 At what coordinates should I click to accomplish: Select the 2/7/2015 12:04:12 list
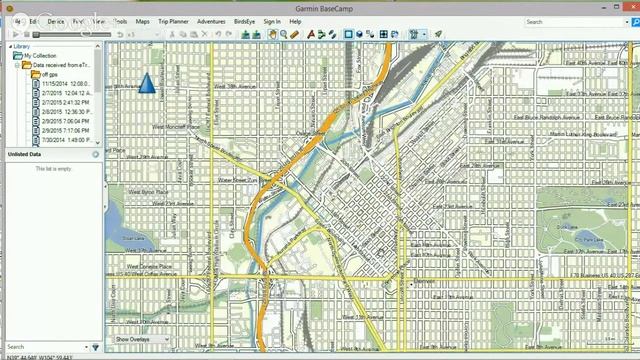coord(63,93)
